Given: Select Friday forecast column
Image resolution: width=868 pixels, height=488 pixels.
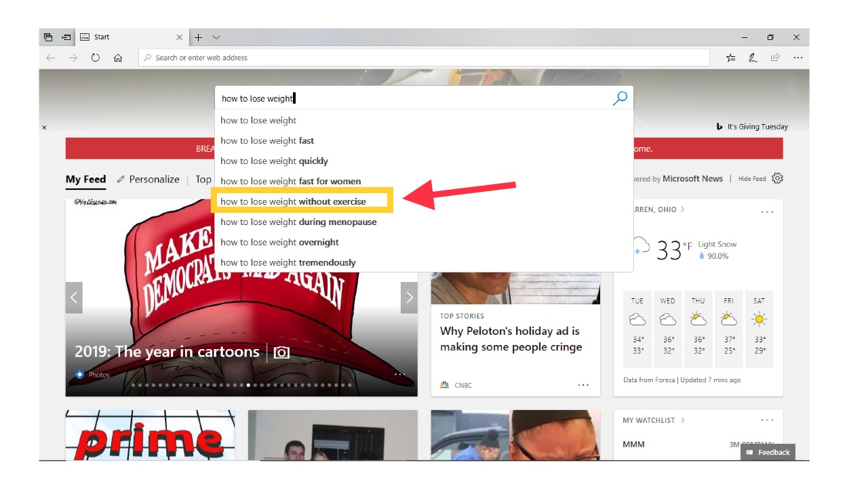Looking at the screenshot, I should coord(729,329).
